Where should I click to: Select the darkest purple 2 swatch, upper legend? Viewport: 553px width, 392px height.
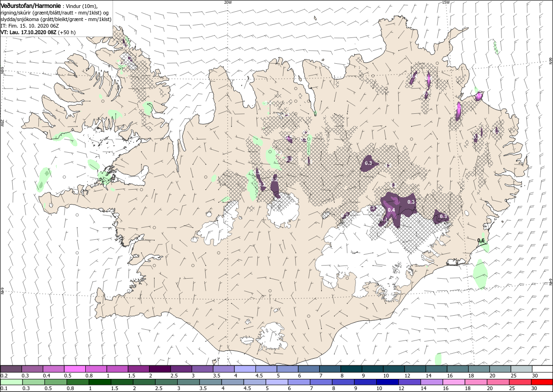[x=160, y=369]
